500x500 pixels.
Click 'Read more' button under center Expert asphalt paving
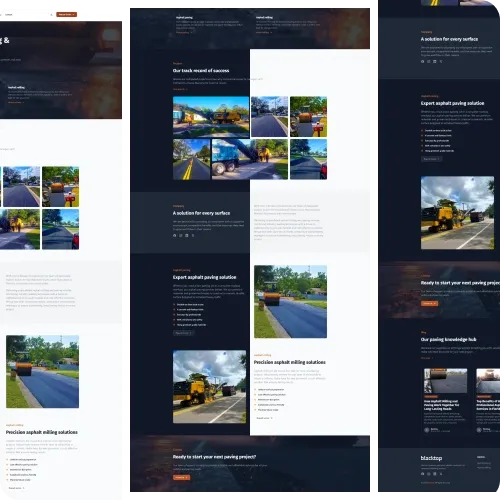183,333
